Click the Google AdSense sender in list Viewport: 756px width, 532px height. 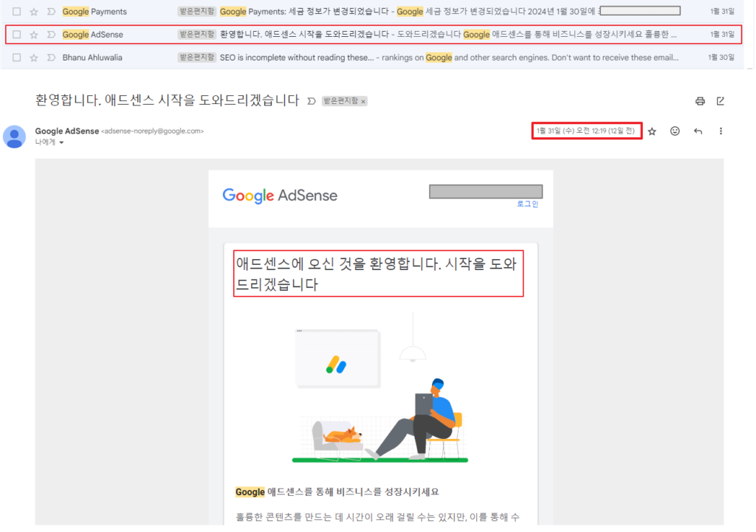coord(92,35)
